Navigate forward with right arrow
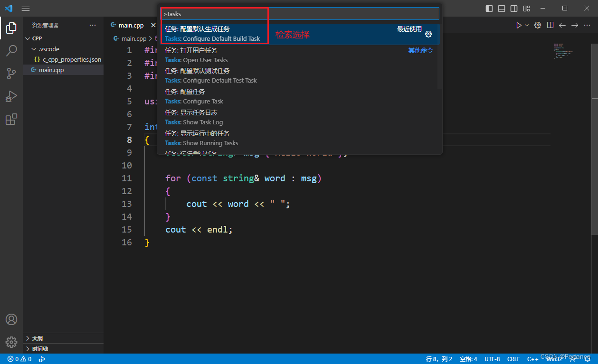Image resolution: width=598 pixels, height=364 pixels. (575, 25)
